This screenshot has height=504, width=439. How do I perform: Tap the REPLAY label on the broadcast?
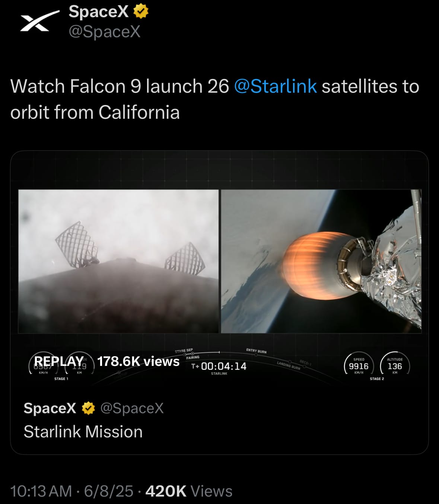tap(59, 361)
